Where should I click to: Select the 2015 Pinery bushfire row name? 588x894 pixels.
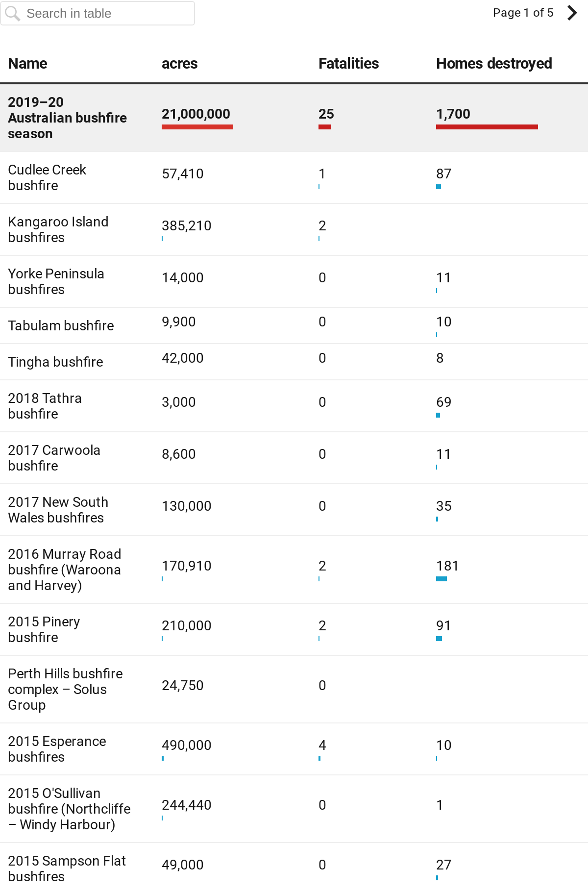44,629
